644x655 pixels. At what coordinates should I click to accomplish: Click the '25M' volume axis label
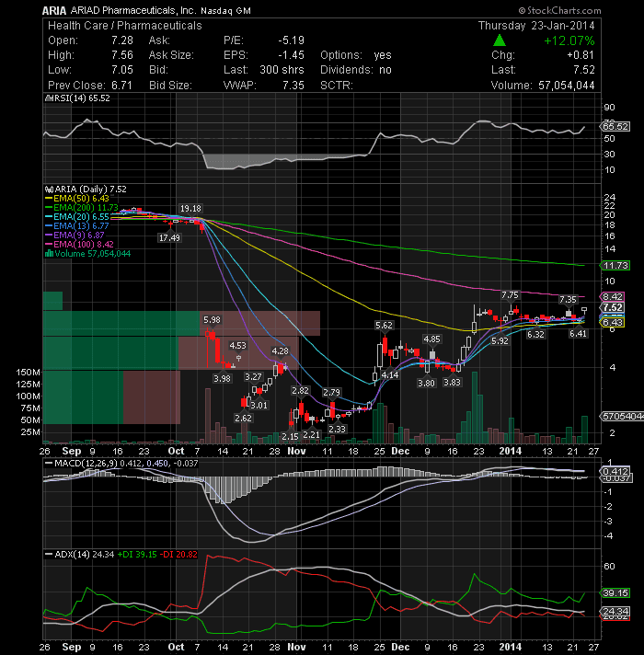pyautogui.click(x=30, y=432)
